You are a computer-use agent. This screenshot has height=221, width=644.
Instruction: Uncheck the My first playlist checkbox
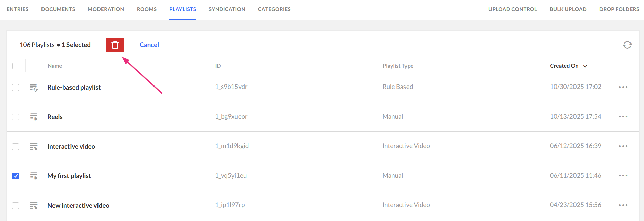coord(16,176)
